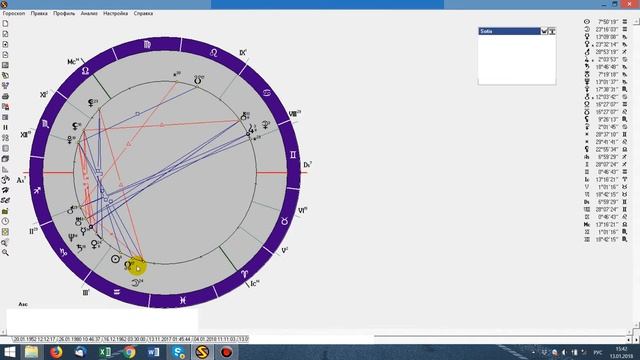Click the Asc label above bottom text box
This screenshot has width=640, height=360.
coord(23,304)
